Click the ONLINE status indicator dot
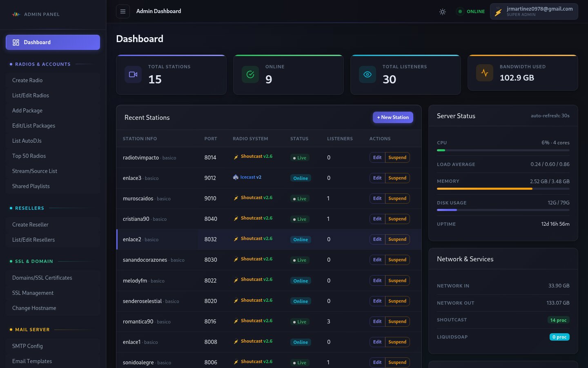This screenshot has width=588, height=368. (460, 11)
